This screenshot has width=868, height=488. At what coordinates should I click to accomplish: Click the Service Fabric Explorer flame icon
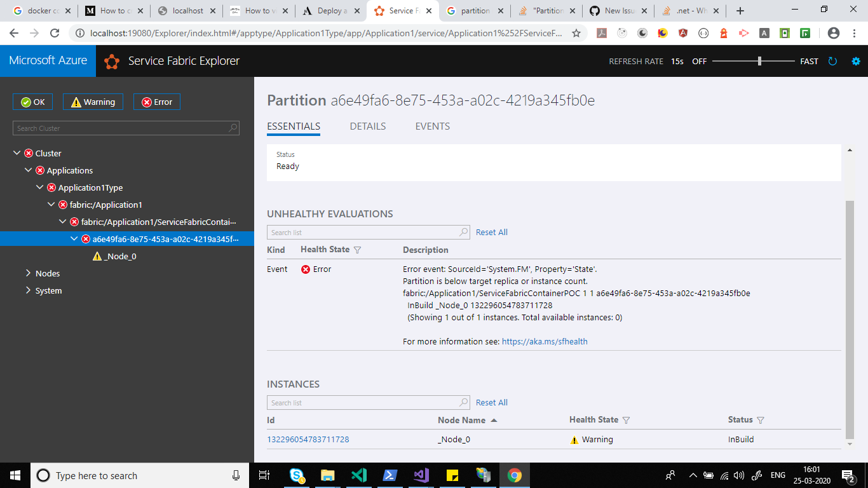[111, 60]
